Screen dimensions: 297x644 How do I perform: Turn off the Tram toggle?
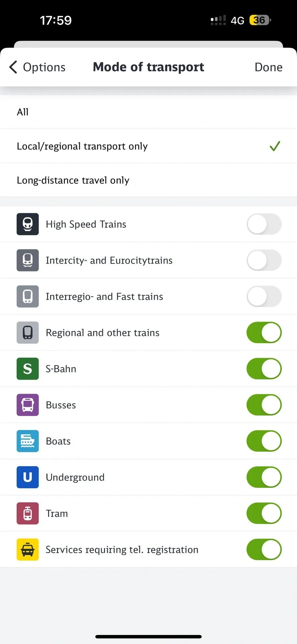point(264,513)
